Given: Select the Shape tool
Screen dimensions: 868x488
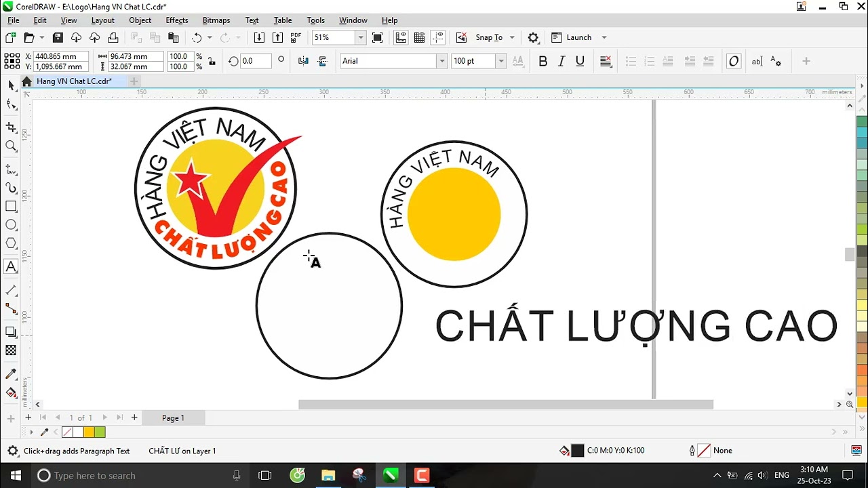Looking at the screenshot, I should tap(11, 104).
